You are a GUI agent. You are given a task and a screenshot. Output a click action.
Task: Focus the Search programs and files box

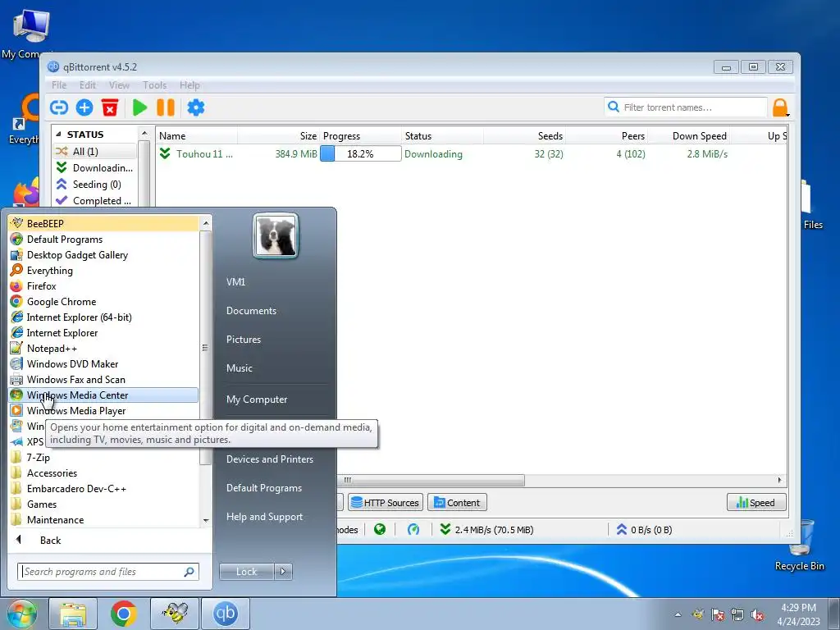click(108, 572)
